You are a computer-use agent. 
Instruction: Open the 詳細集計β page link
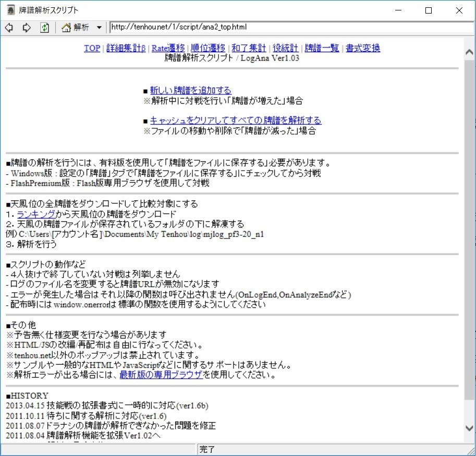point(126,48)
